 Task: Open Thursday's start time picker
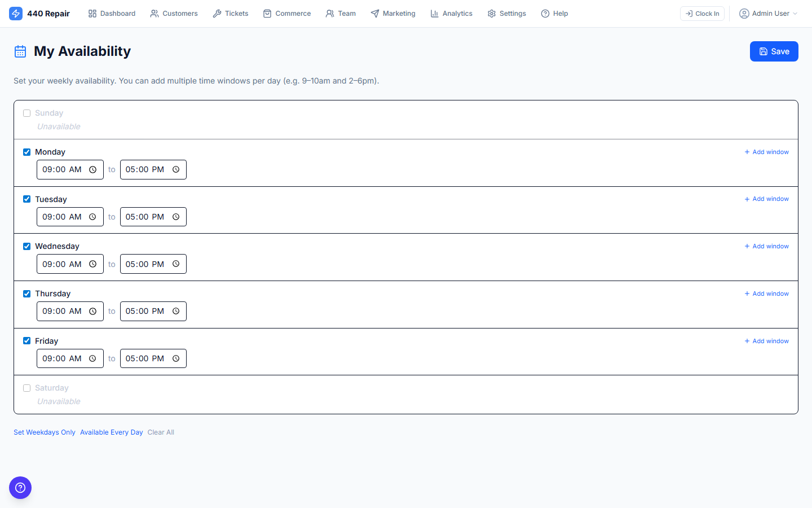(x=93, y=311)
